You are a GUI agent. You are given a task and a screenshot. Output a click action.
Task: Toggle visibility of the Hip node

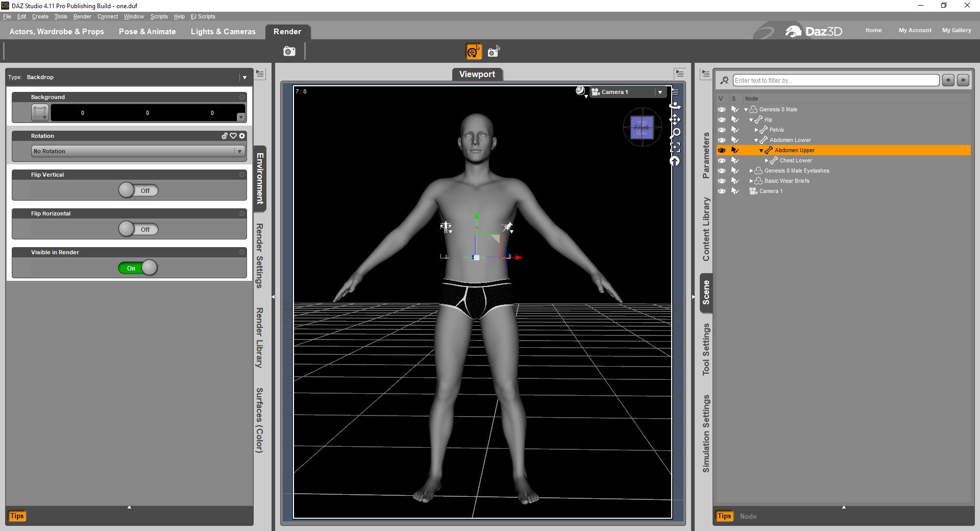(721, 119)
